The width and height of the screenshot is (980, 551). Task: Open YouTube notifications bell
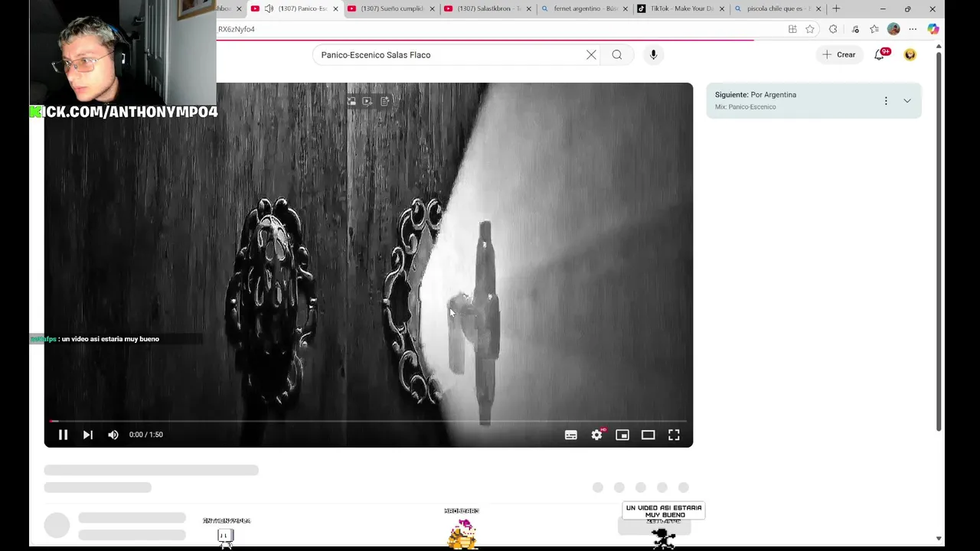pos(880,54)
